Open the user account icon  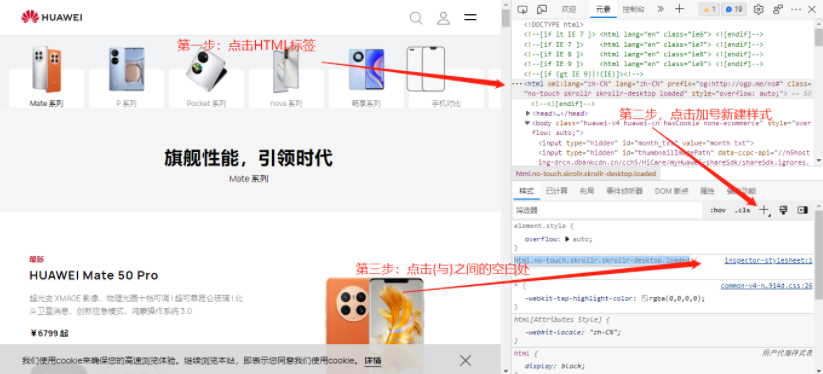point(444,18)
